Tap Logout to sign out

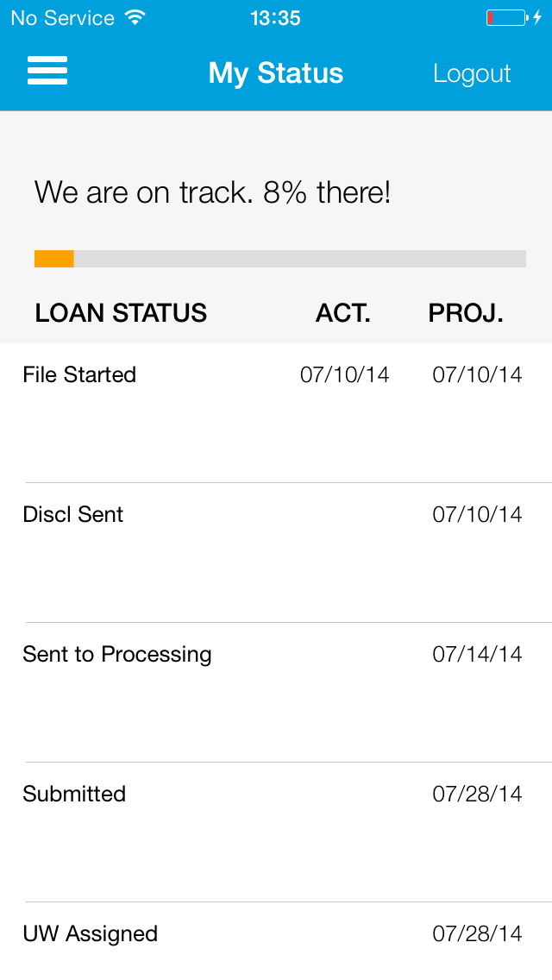[472, 73]
